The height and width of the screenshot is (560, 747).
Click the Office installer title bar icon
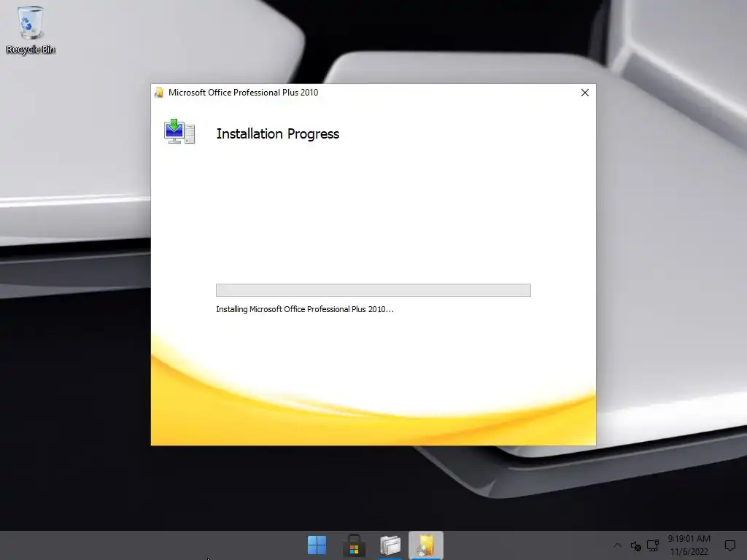pos(159,93)
